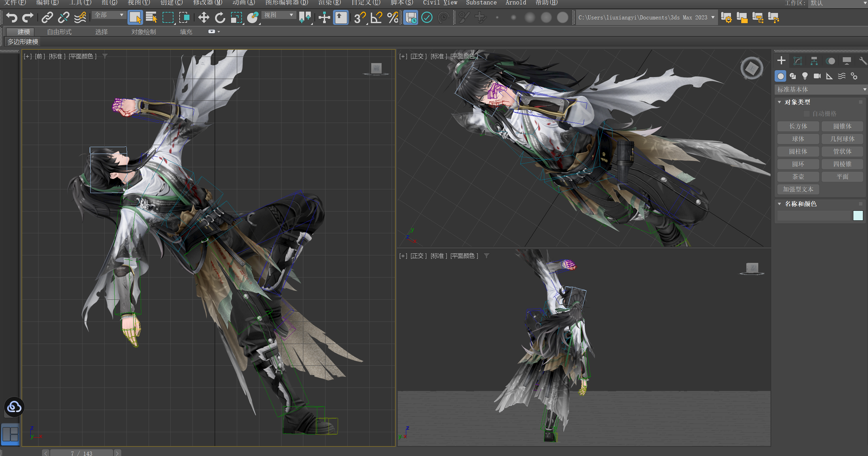868x456 pixels.
Task: Open the project path dropdown
Action: (x=713, y=17)
